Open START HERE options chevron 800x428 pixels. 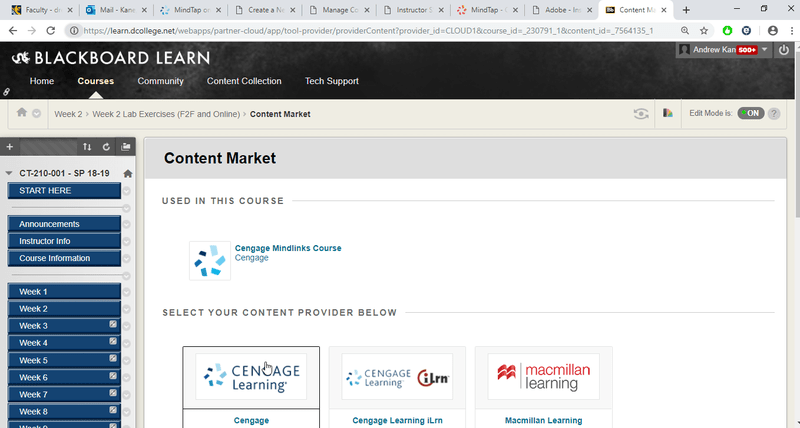coord(127,191)
